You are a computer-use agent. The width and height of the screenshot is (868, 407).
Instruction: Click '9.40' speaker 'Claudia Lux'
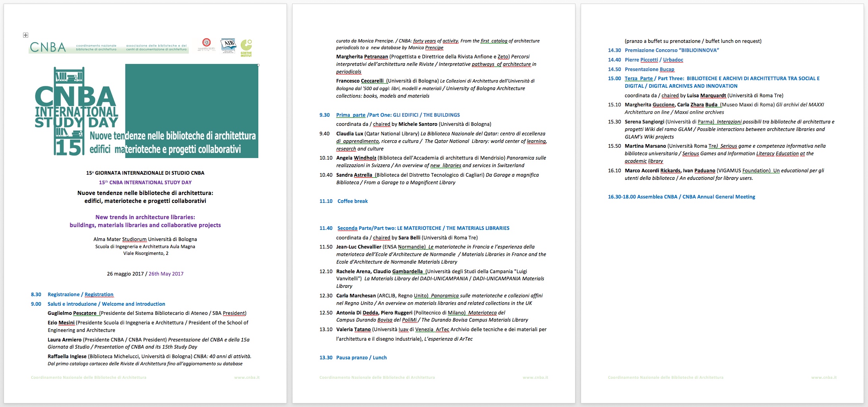[349, 134]
